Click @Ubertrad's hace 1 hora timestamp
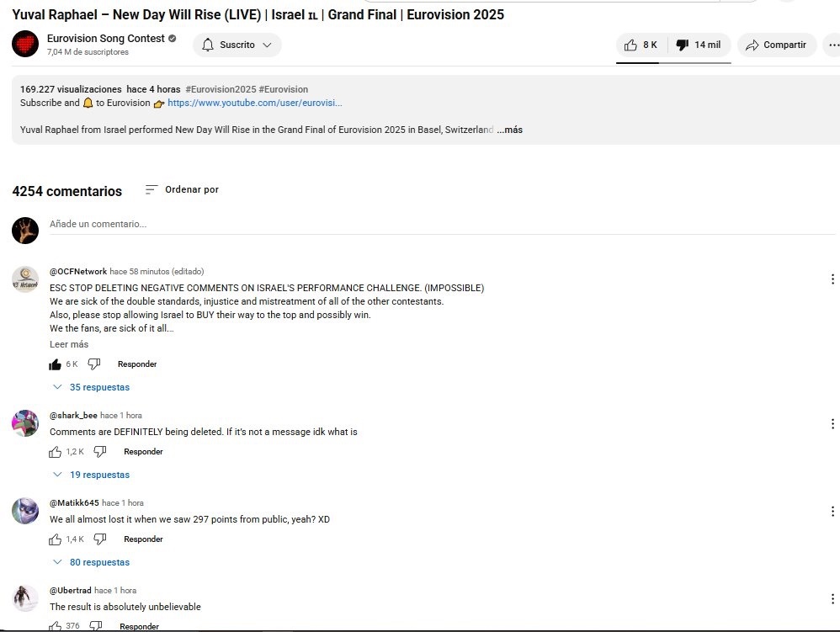This screenshot has height=632, width=840. pyautogui.click(x=115, y=590)
